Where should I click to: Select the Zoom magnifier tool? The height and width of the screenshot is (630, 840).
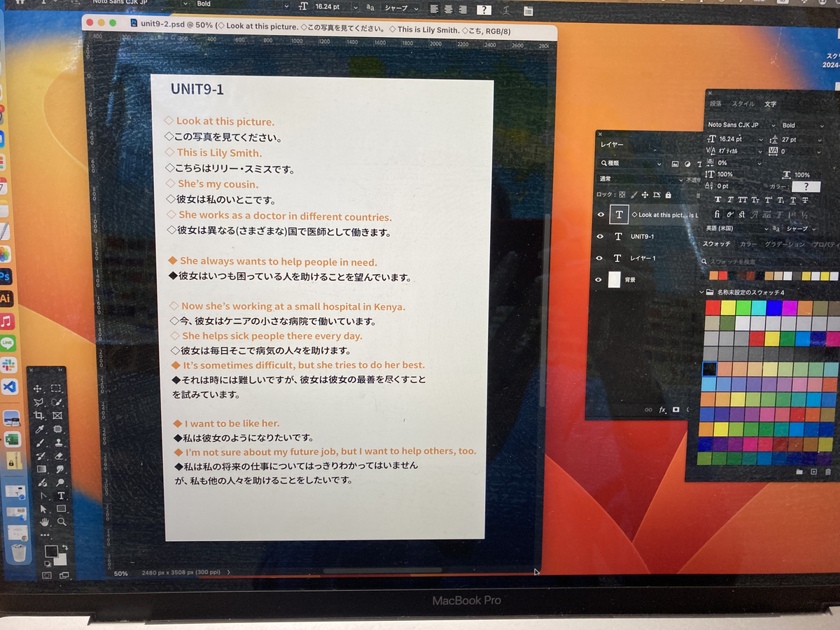[61, 521]
